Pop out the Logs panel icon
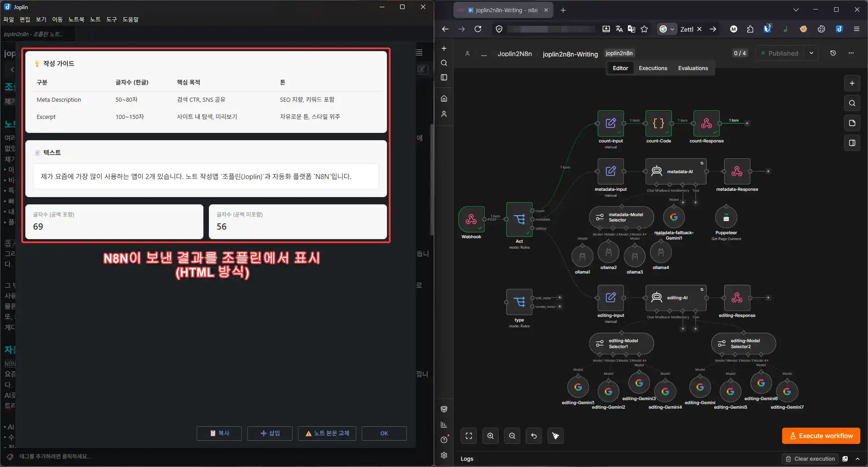Image resolution: width=868 pixels, height=467 pixels. (x=845, y=458)
